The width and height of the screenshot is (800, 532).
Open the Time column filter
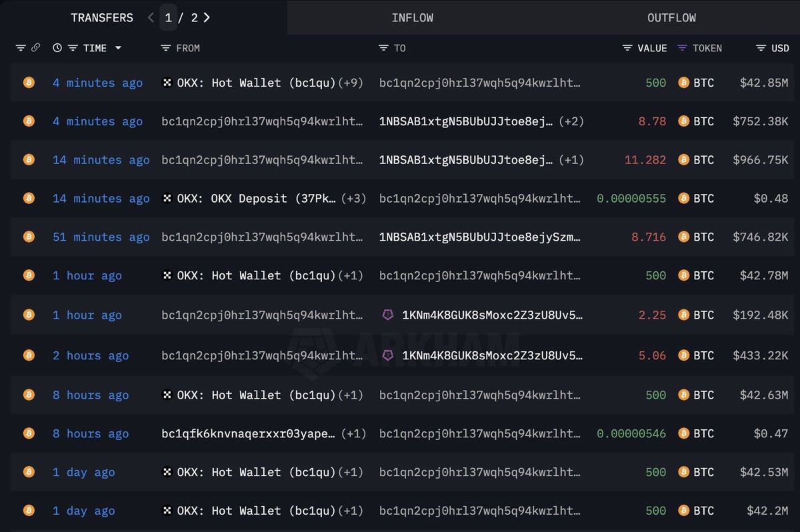coord(73,48)
